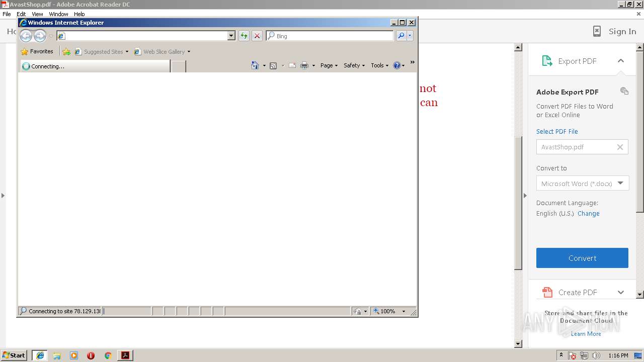Click the mobile link icon beside Sign In
644x362 pixels.
597,31
